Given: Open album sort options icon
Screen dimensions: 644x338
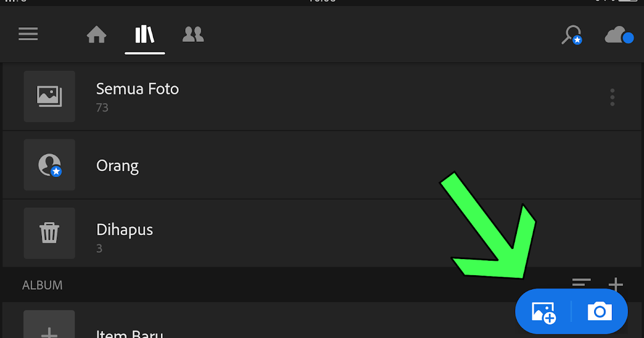Looking at the screenshot, I should tap(581, 283).
